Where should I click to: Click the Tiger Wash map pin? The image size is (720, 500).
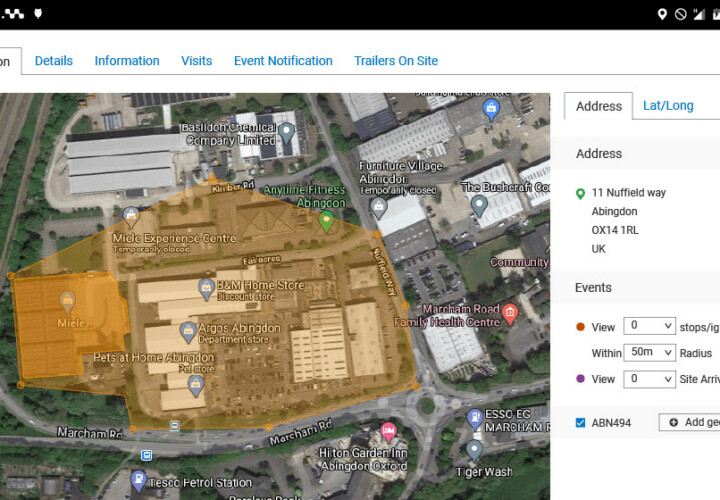[474, 450]
